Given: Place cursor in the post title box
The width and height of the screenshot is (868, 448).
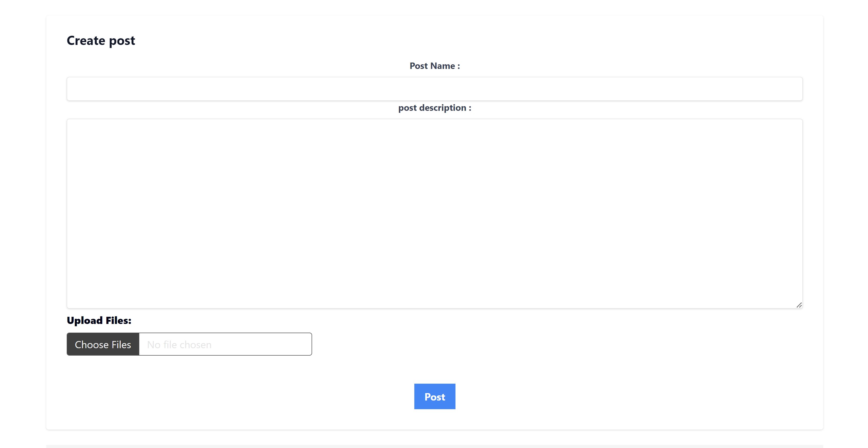Looking at the screenshot, I should tap(434, 89).
